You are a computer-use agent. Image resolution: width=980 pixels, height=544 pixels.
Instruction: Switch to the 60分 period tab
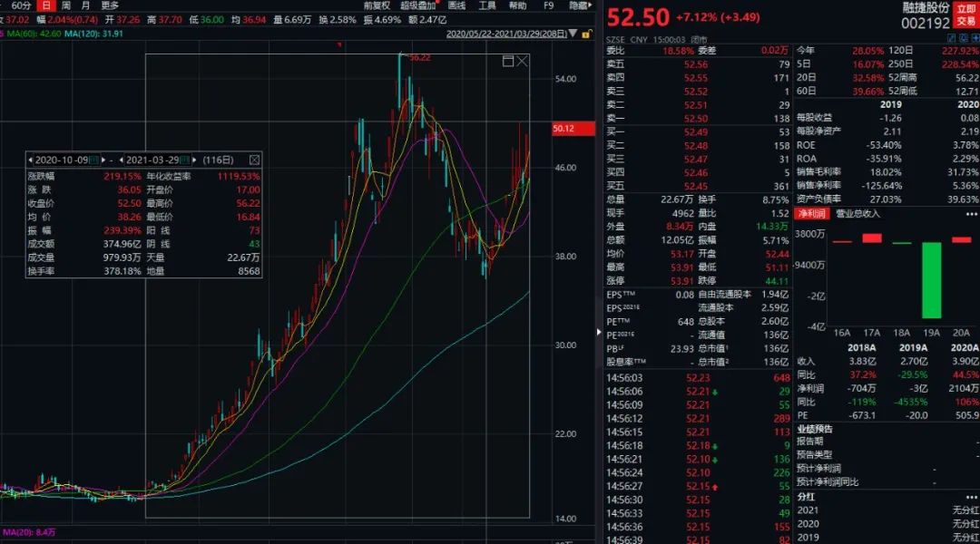tap(21, 5)
